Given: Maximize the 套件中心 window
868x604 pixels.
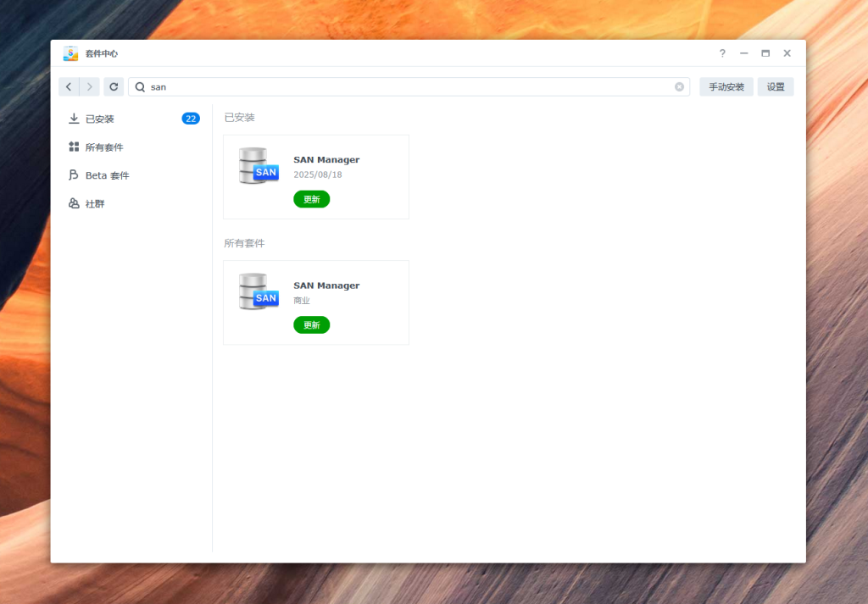Looking at the screenshot, I should pyautogui.click(x=765, y=53).
